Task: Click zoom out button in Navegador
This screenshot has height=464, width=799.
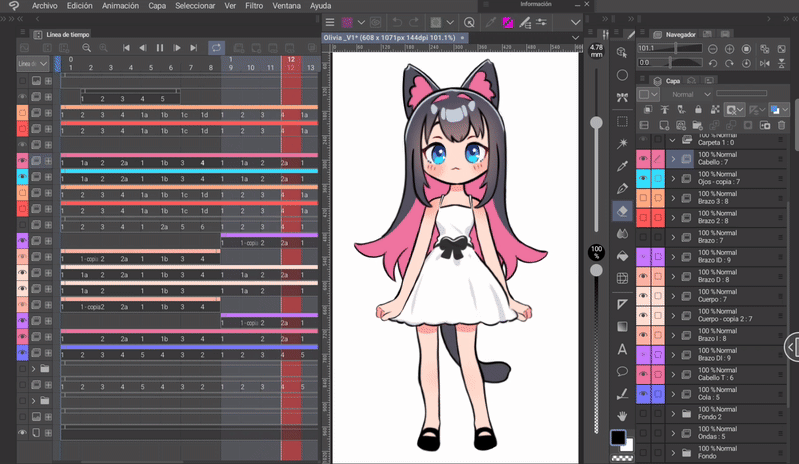Action: click(x=713, y=49)
